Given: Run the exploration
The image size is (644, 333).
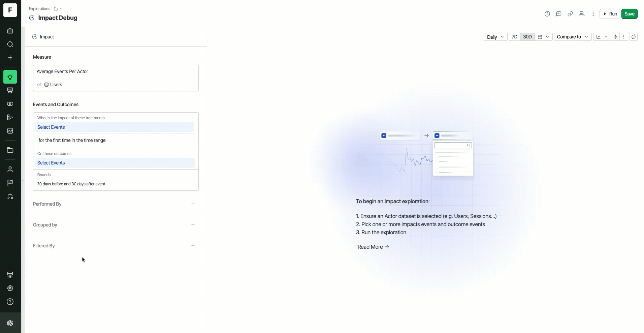Looking at the screenshot, I should click(x=610, y=14).
